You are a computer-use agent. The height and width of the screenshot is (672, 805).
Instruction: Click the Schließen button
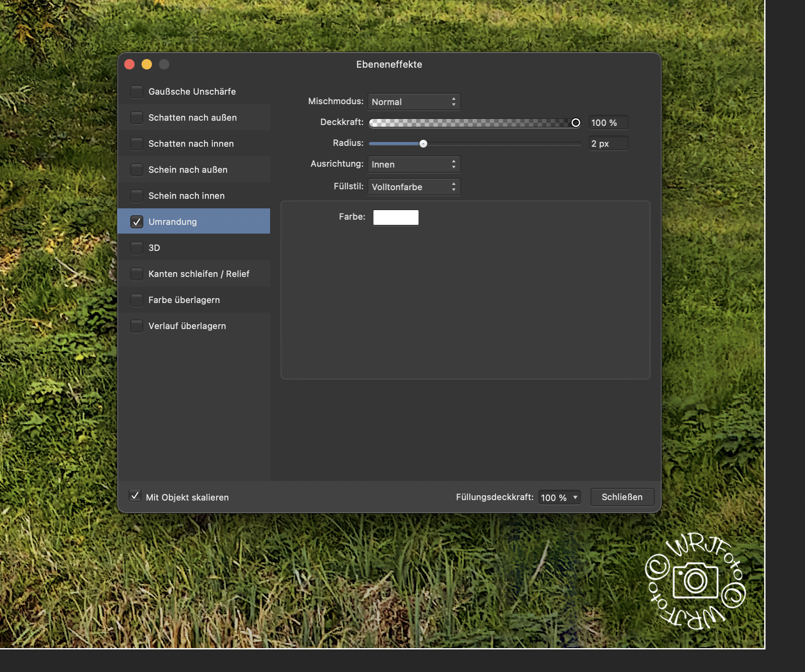tap(622, 497)
